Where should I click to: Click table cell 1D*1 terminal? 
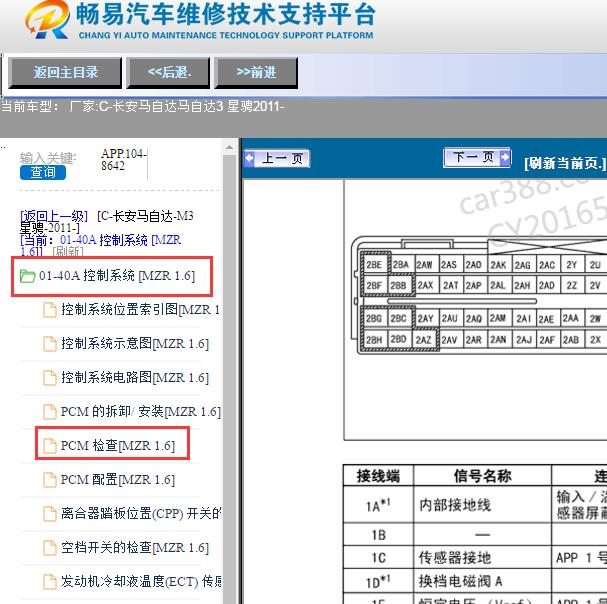tap(378, 581)
